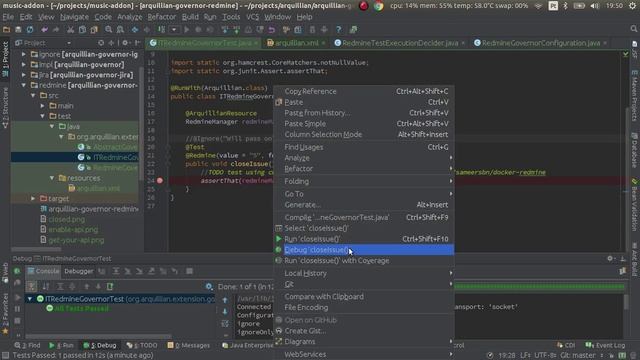Click Project panel horizontal scrollbar
Image resolution: width=640 pixels, height=360 pixels.
[x=36, y=249]
